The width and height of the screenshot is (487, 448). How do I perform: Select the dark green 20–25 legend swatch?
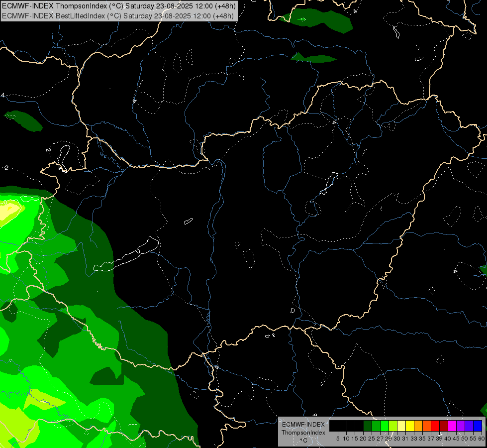tap(368, 426)
